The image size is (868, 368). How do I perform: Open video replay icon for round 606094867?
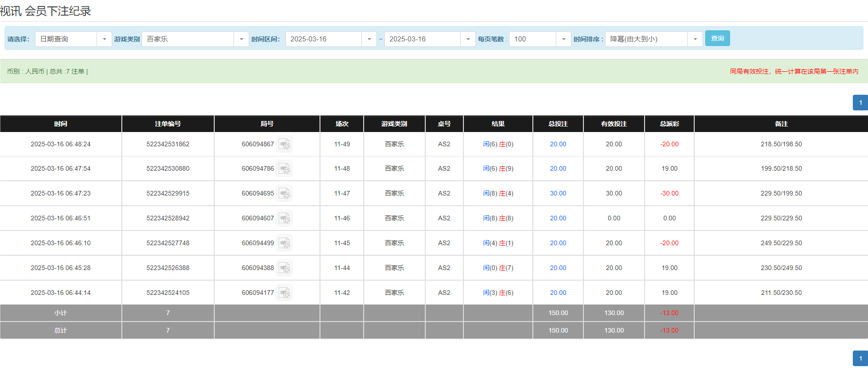click(284, 144)
